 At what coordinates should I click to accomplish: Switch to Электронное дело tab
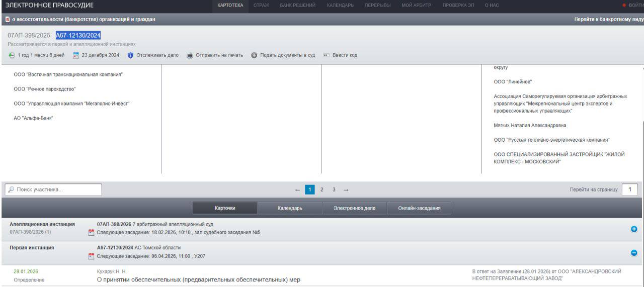click(x=354, y=208)
